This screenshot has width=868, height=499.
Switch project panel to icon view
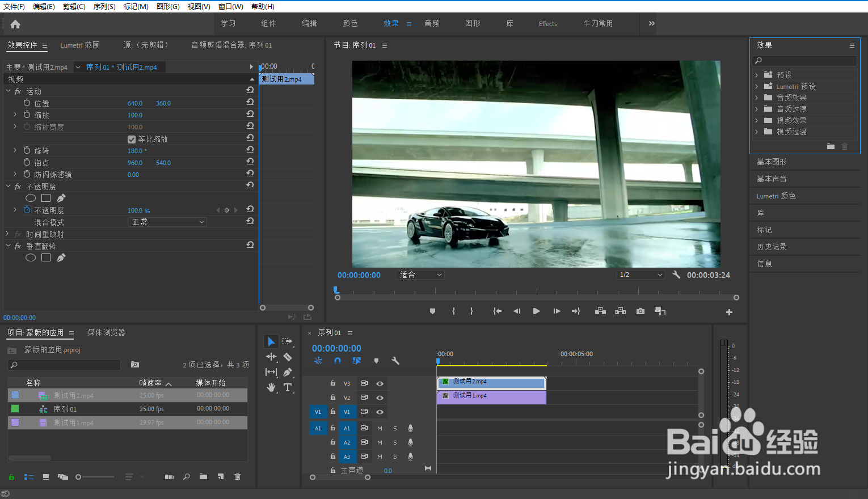(46, 477)
